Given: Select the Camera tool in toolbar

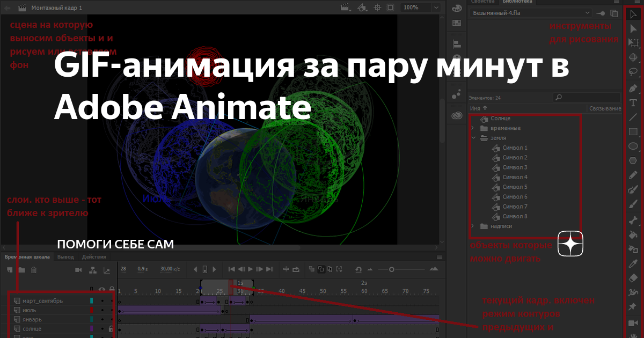Looking at the screenshot, I should pyautogui.click(x=633, y=323).
